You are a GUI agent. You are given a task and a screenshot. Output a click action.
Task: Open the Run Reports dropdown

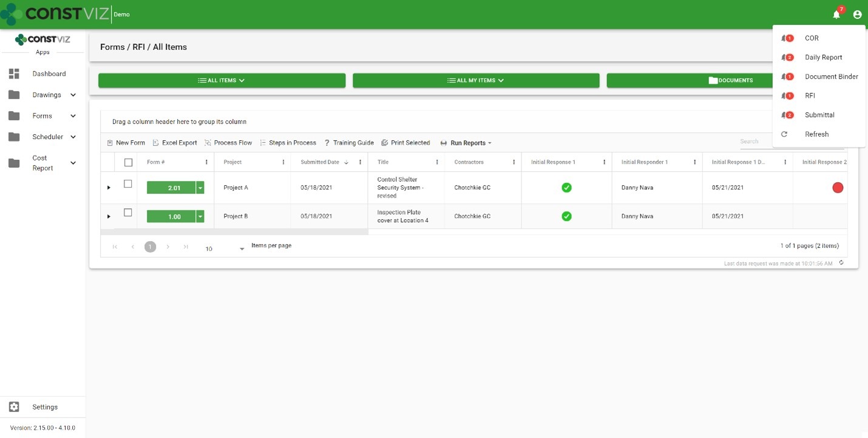pos(466,143)
